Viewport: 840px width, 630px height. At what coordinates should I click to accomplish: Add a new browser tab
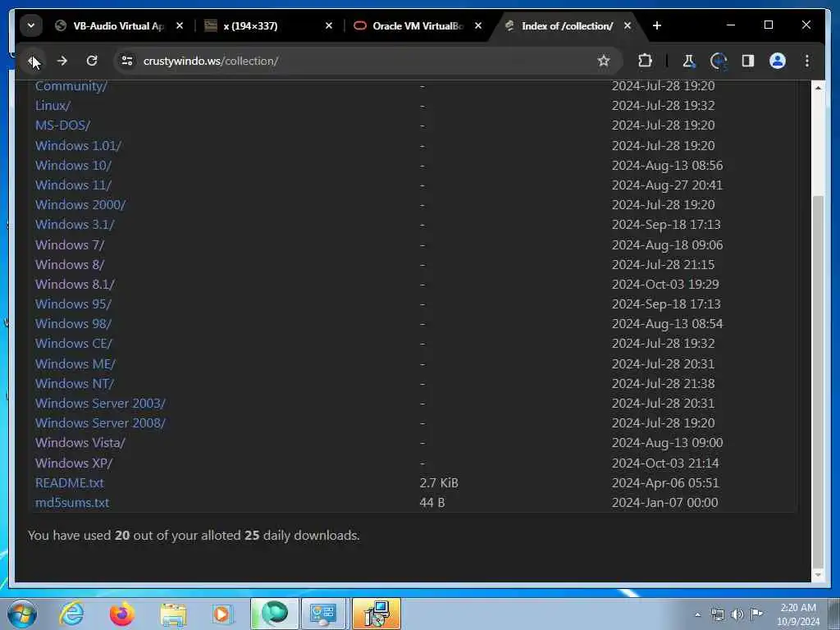(x=657, y=25)
